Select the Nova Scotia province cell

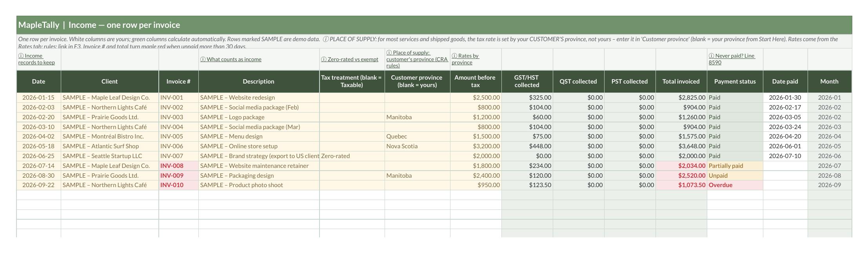(417, 146)
